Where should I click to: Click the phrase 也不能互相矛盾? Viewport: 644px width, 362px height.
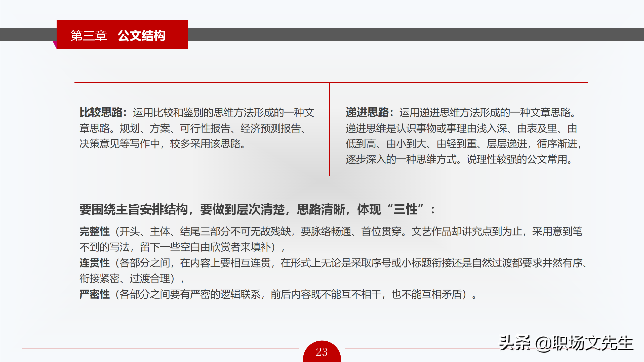tap(427, 294)
